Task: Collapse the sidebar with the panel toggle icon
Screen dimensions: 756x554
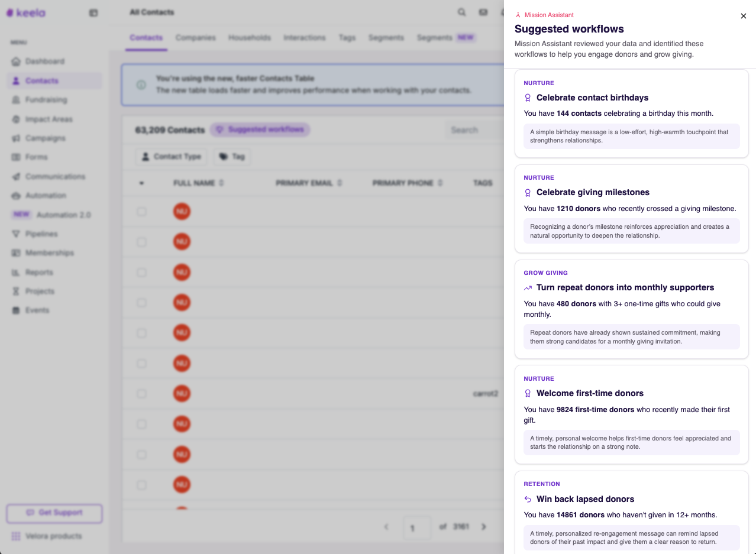Action: [x=93, y=12]
